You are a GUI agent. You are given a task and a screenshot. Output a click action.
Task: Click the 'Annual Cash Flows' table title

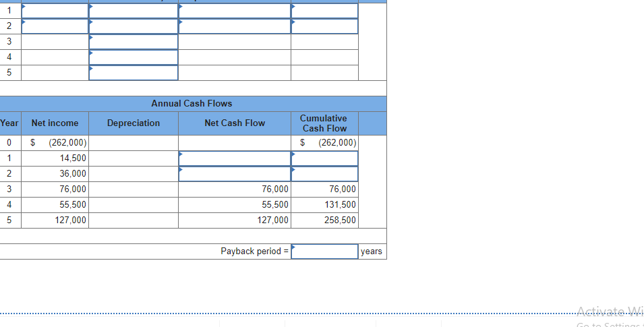click(192, 104)
